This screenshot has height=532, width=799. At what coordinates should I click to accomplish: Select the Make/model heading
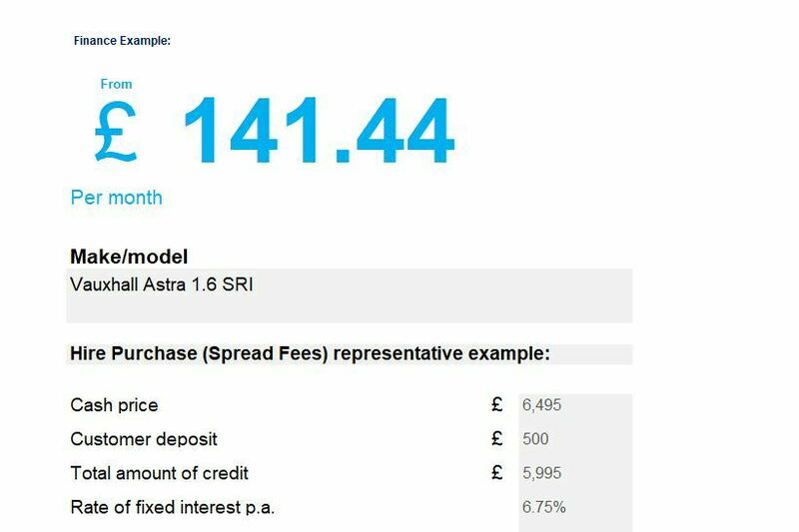(x=129, y=257)
